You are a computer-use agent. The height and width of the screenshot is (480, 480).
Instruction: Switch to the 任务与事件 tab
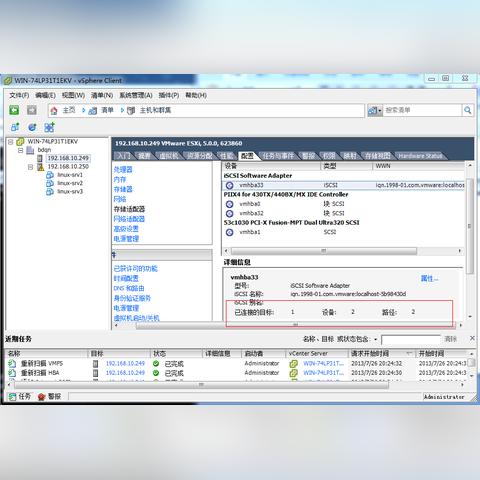pyautogui.click(x=278, y=156)
